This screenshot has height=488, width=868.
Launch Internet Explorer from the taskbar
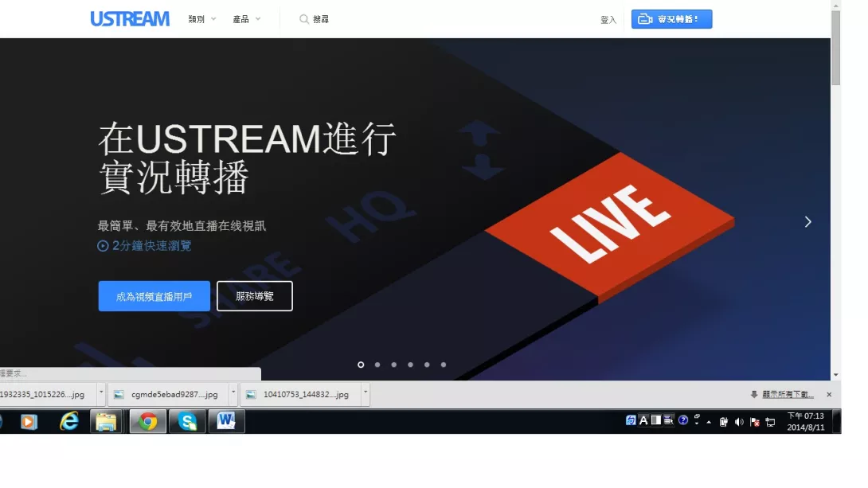coord(68,422)
